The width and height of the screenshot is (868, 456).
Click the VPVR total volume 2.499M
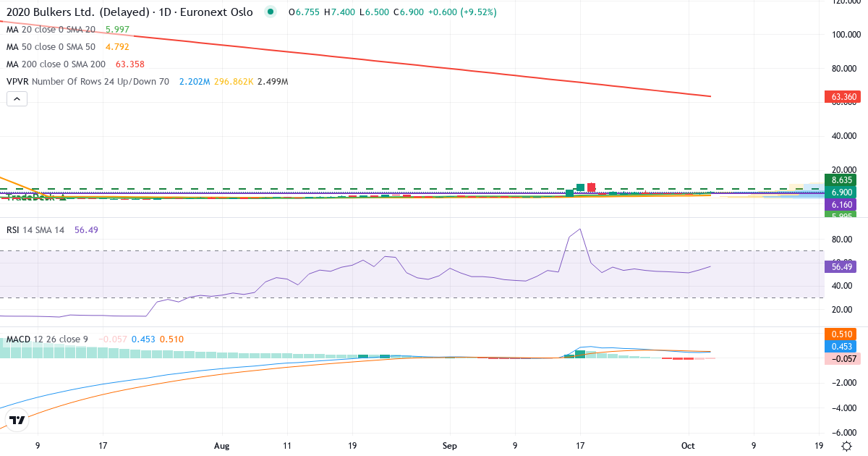[273, 82]
